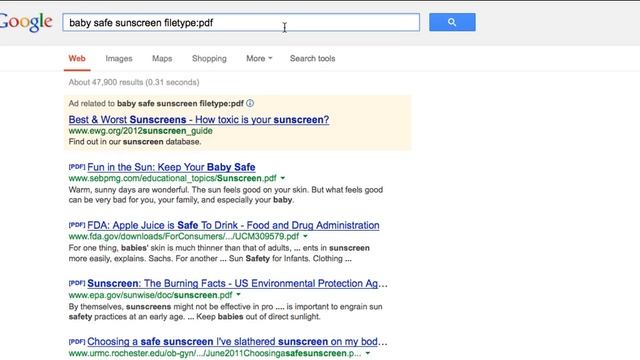Expand the epa.gov result options arrow
640x360 pixels.
[238, 294]
